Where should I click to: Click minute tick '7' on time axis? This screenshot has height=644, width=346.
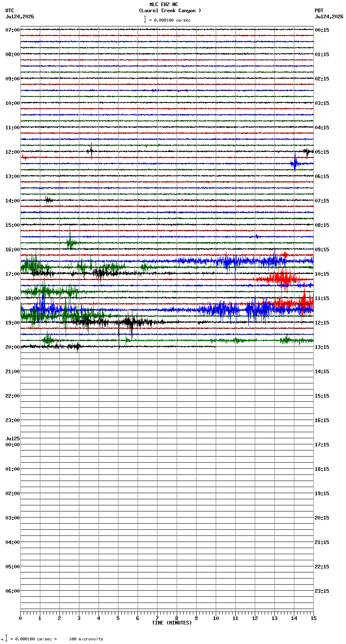[157, 618]
